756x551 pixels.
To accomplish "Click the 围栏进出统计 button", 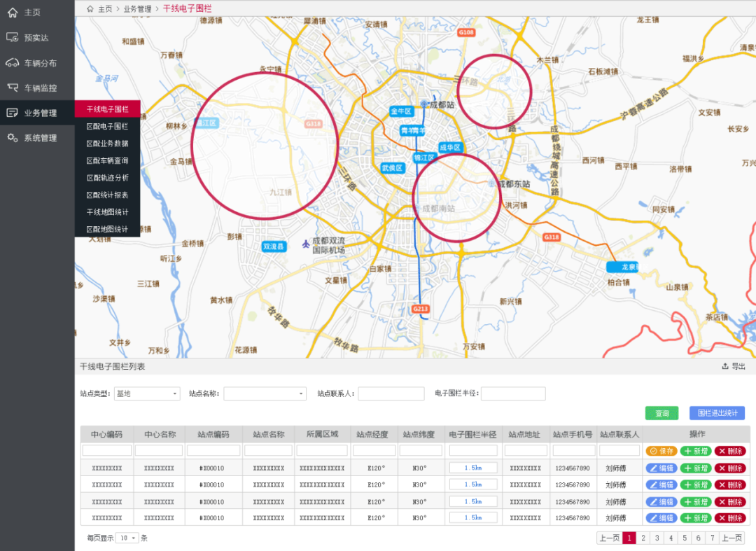I will (x=717, y=412).
